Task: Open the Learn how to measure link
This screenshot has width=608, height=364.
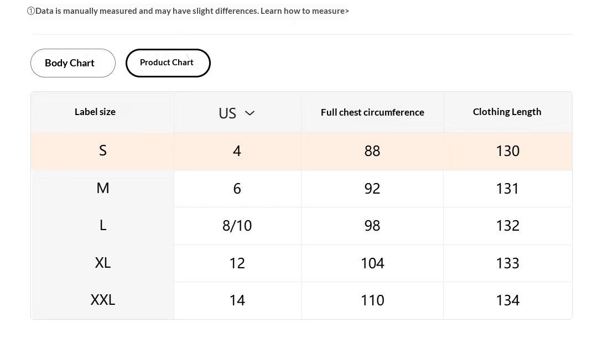Action: pyautogui.click(x=305, y=11)
